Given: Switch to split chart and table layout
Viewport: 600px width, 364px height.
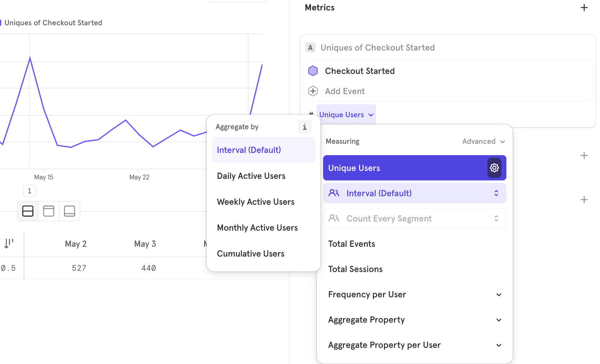Looking at the screenshot, I should coord(28,211).
